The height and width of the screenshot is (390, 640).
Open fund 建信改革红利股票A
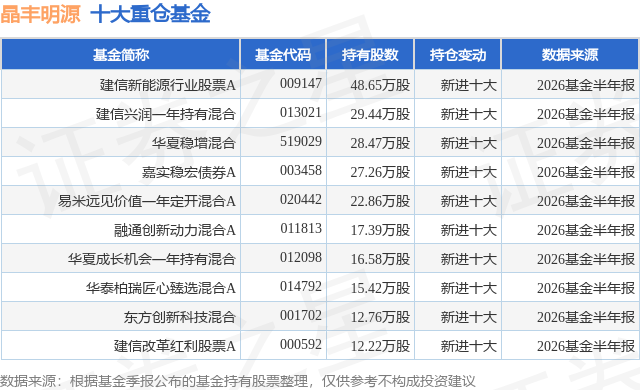(175, 346)
